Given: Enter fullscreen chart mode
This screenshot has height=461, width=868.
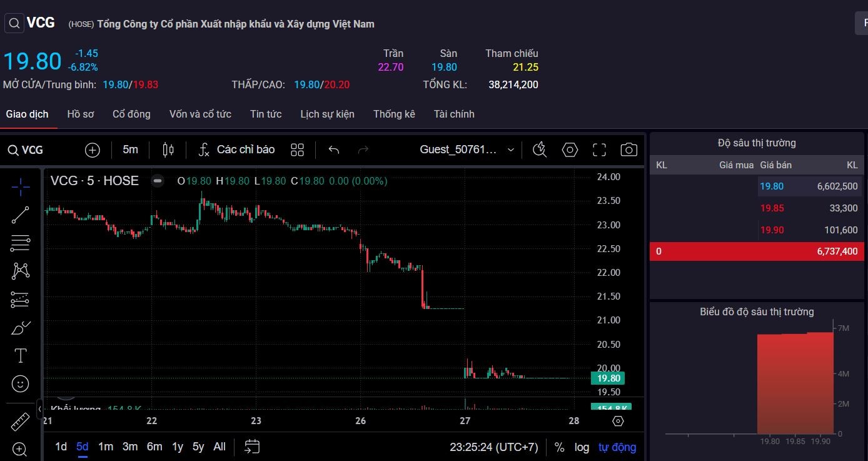Looking at the screenshot, I should (599, 149).
